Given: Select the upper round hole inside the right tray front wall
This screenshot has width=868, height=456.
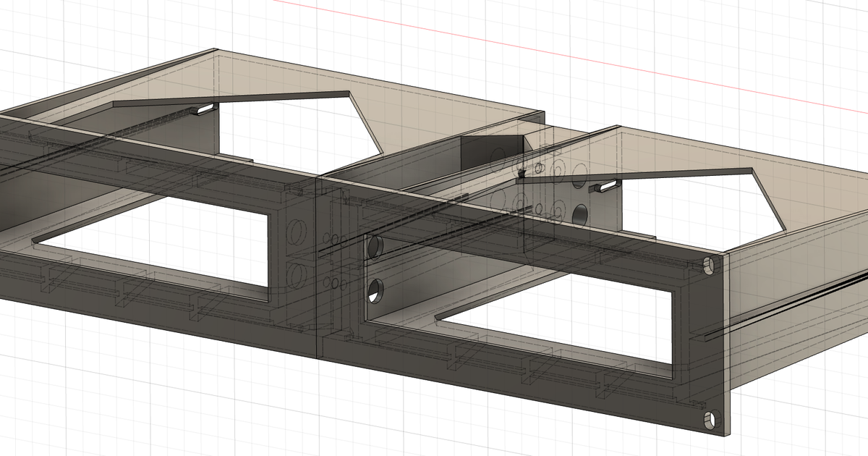Looking at the screenshot, I should 376,247.
